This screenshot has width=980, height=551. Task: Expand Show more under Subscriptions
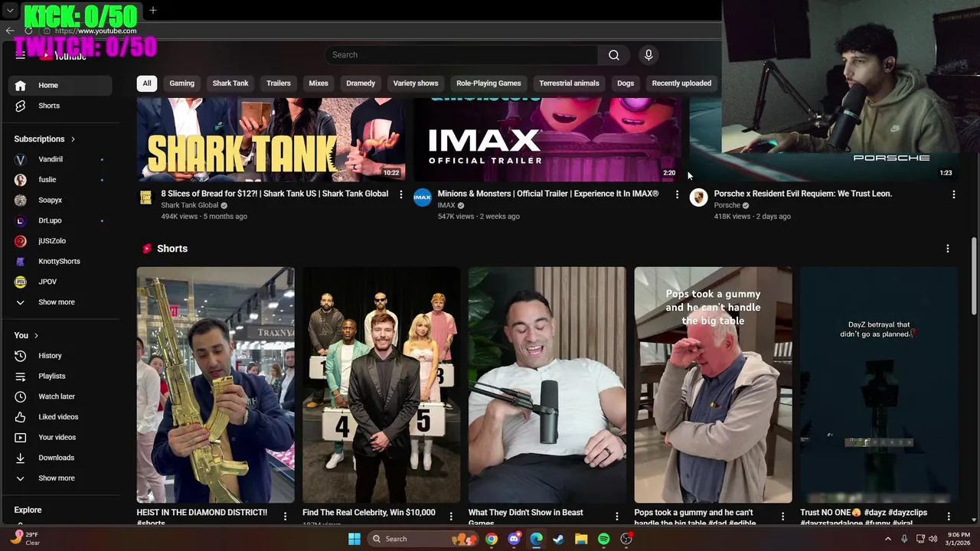pyautogui.click(x=60, y=302)
